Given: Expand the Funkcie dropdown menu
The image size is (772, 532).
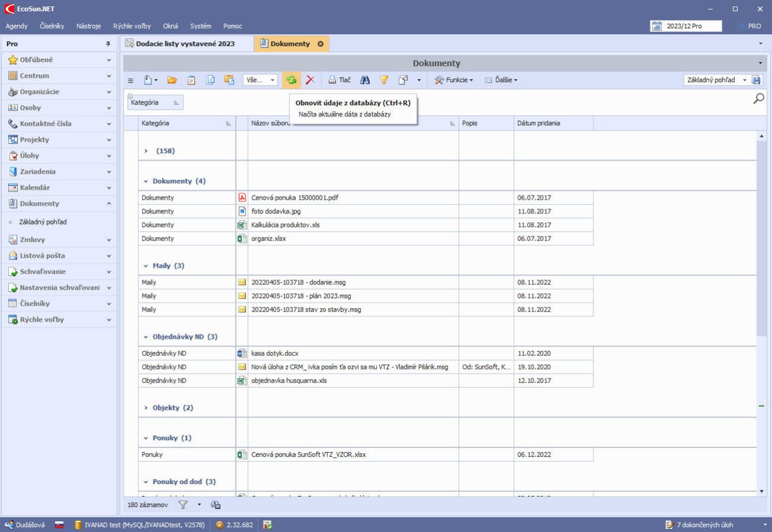Looking at the screenshot, I should tap(454, 80).
